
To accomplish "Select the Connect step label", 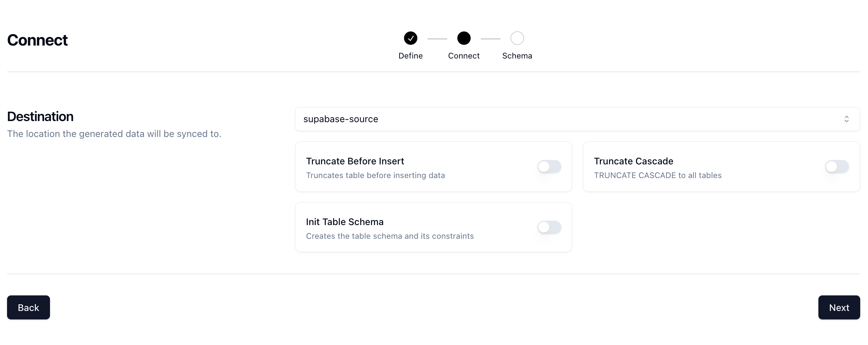I will click(464, 56).
